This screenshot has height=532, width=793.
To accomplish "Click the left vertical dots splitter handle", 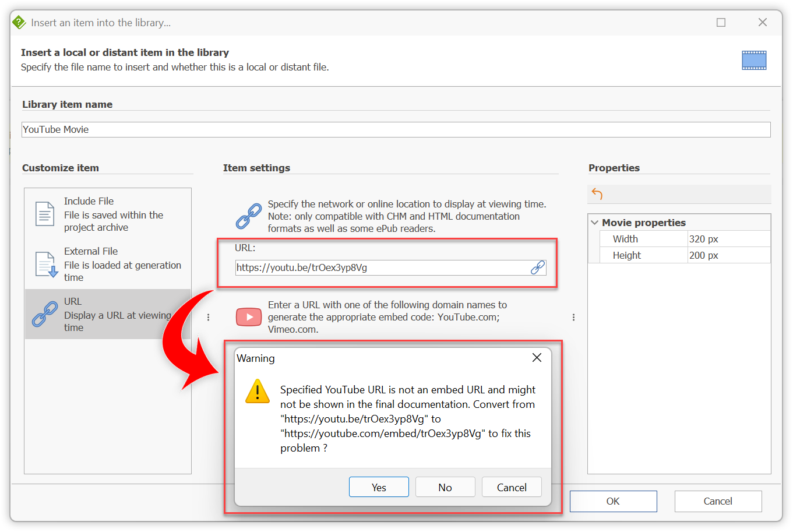I will pyautogui.click(x=208, y=318).
